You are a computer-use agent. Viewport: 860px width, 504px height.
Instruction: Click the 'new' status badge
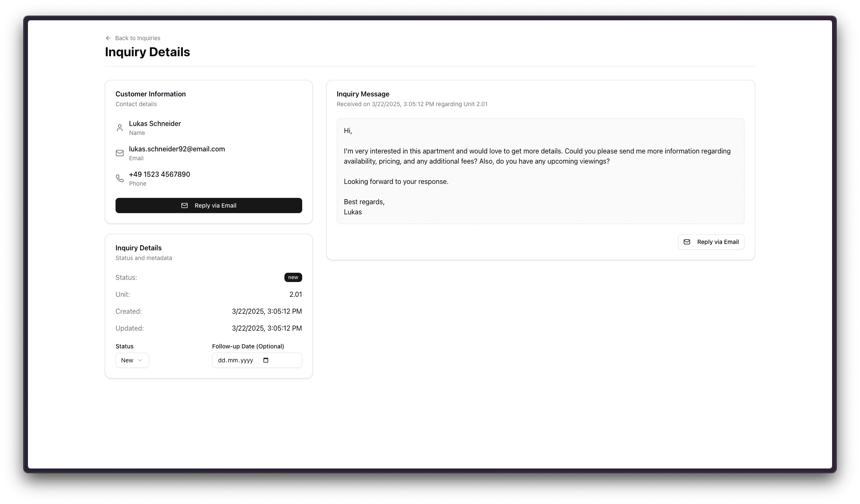(x=293, y=277)
